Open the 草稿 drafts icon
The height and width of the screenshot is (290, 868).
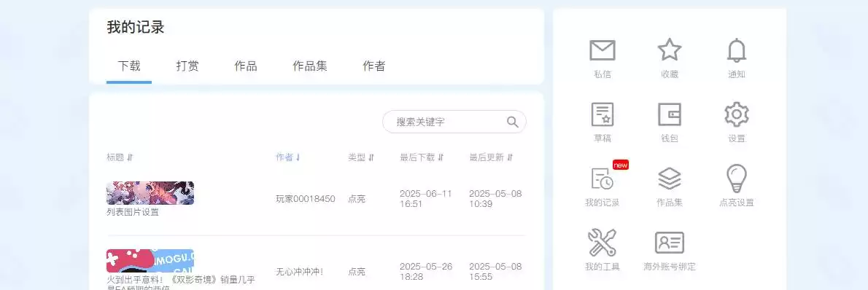pos(602,114)
